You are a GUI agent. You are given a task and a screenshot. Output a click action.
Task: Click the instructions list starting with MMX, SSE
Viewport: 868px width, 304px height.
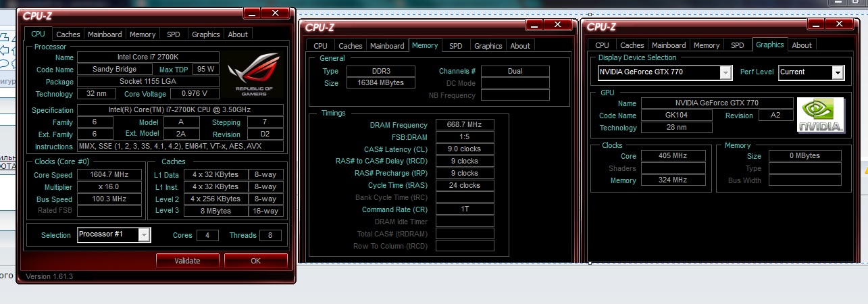[180, 146]
